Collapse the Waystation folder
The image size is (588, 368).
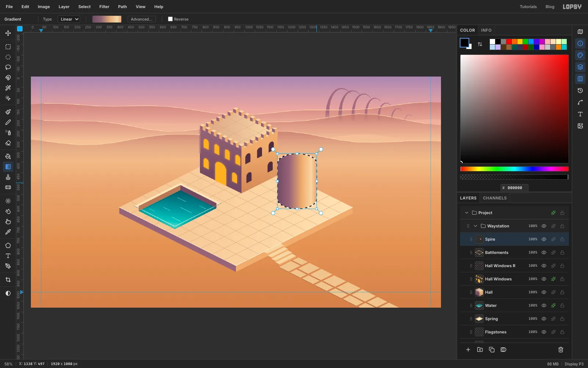point(476,226)
